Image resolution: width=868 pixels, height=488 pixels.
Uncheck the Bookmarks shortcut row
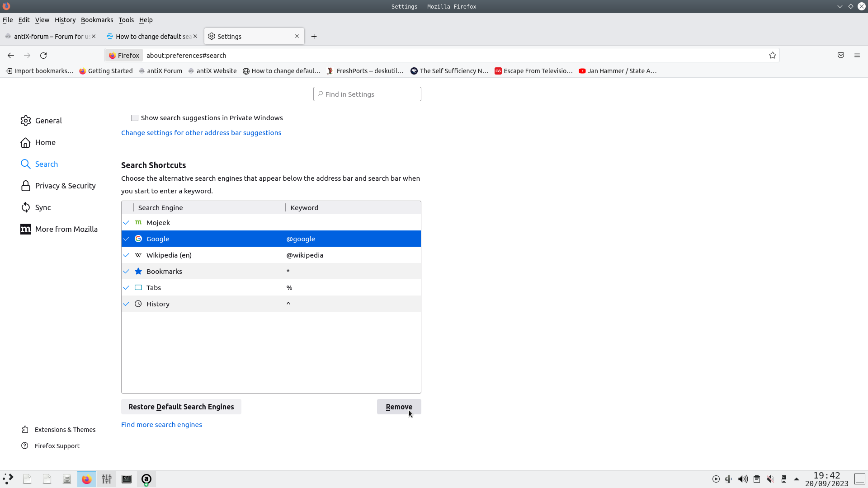pyautogui.click(x=126, y=271)
